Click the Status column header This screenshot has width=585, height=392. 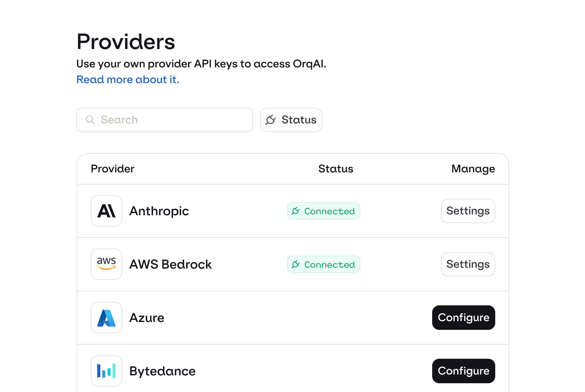point(336,169)
